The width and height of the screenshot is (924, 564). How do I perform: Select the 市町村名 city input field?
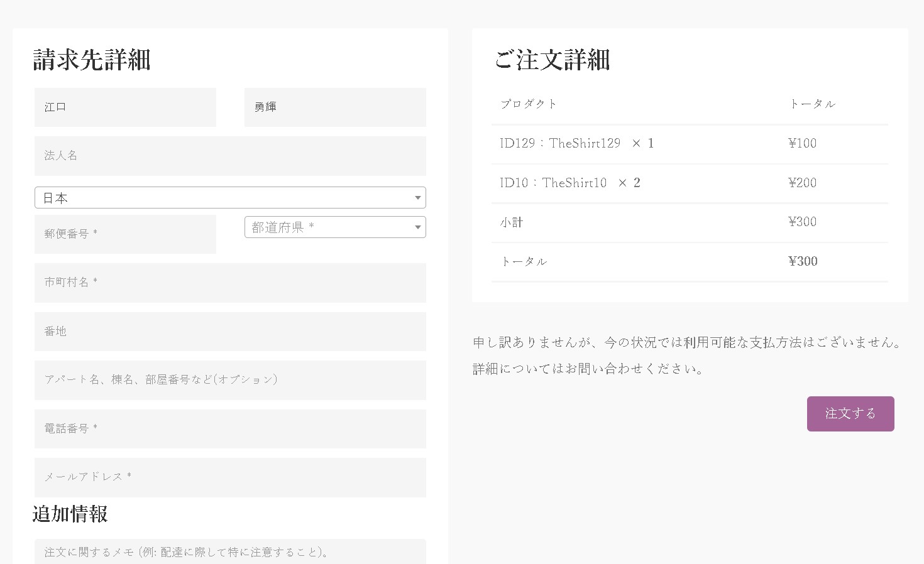(230, 283)
